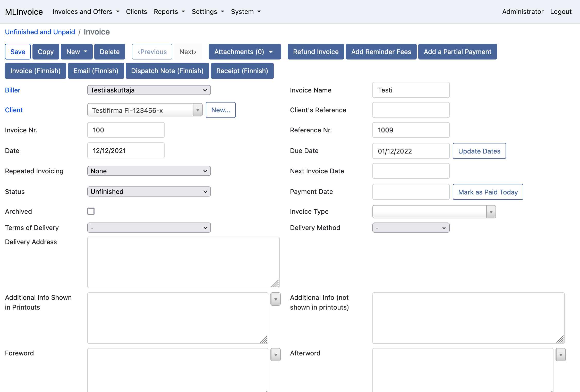This screenshot has width=580, height=392.
Task: Open default texts arrow beside Foreword
Action: coord(276,355)
